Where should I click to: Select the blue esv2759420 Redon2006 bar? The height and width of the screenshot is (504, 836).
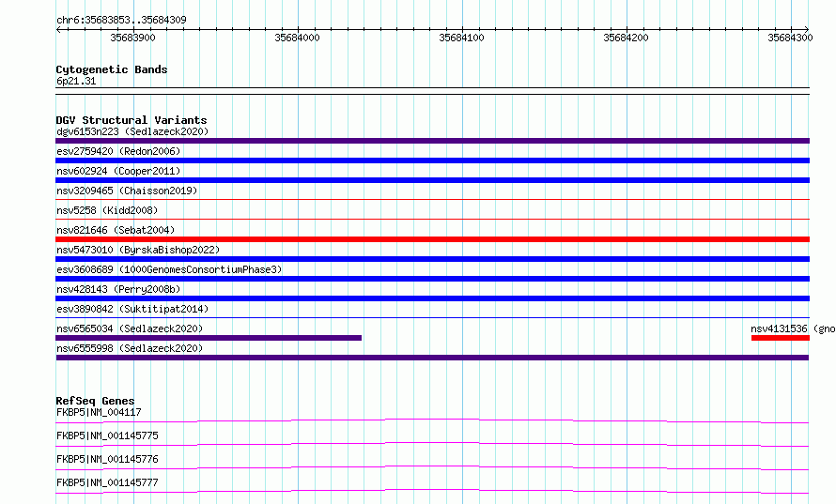click(x=432, y=160)
